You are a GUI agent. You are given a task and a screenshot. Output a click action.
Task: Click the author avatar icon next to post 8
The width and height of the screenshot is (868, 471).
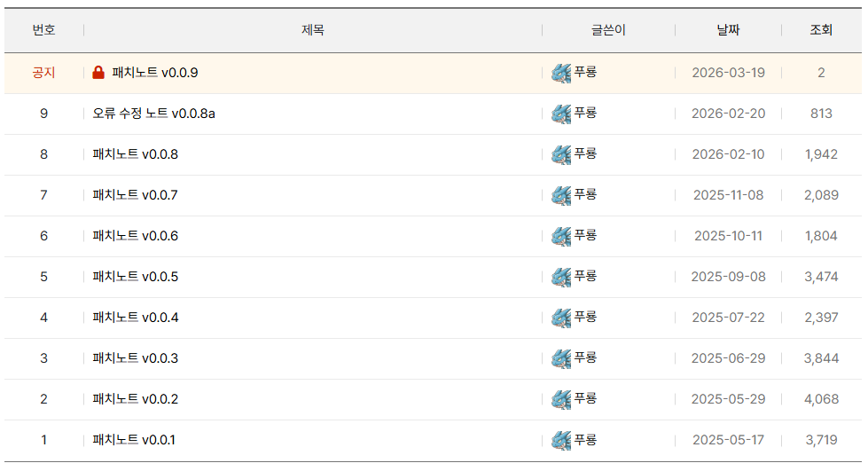click(560, 154)
